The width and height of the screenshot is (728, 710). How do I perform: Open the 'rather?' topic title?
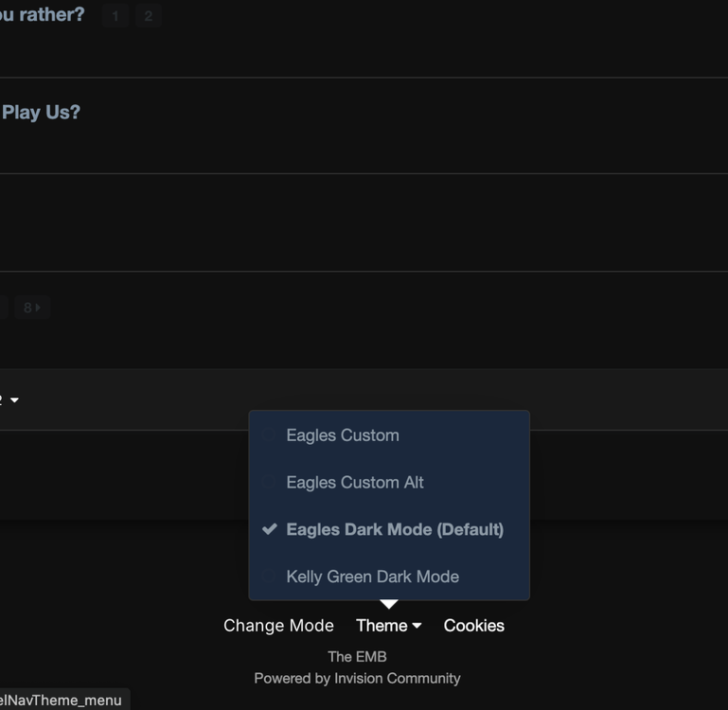pos(43,15)
